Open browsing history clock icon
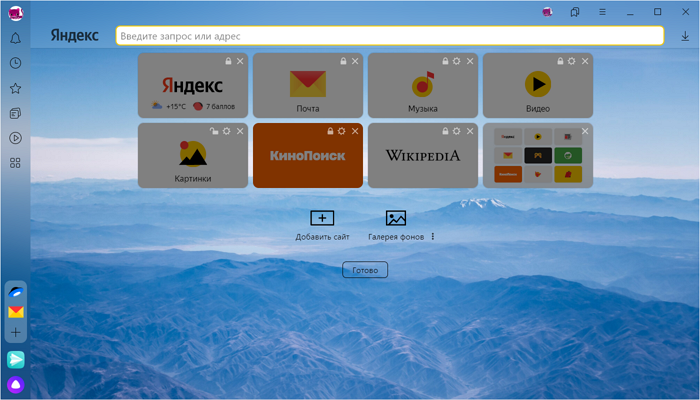This screenshot has height=400, width=700. click(x=15, y=63)
